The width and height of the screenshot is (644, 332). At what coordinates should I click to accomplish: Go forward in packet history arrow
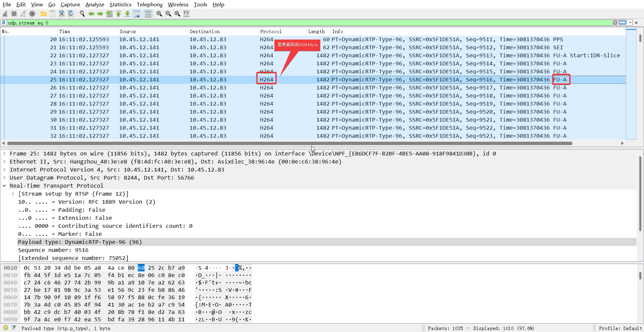(100, 14)
